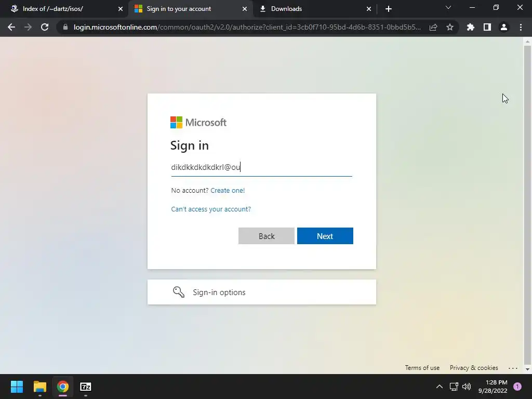532x399 pixels.
Task: Click the scrollbar down arrow
Action: coord(527,369)
